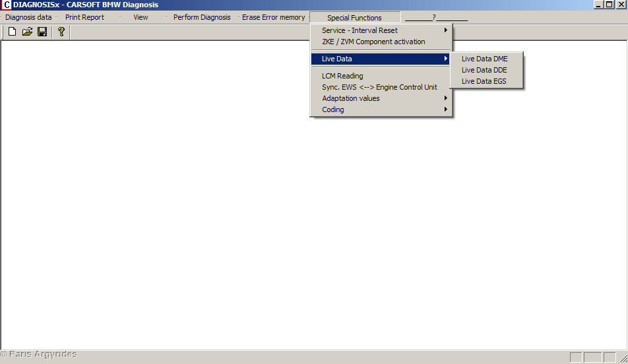Open the Print Report menu
The height and width of the screenshot is (364, 628).
click(x=84, y=17)
